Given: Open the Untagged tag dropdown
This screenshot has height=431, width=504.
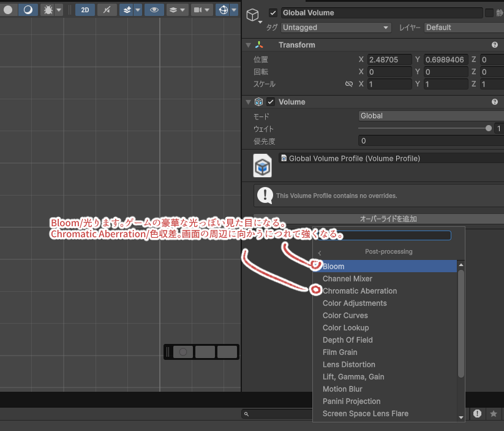Looking at the screenshot, I should click(x=336, y=28).
